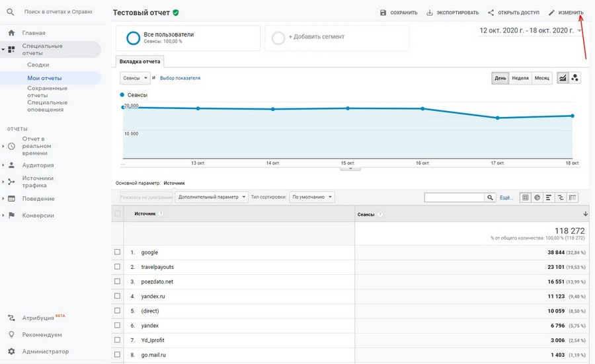Screen dimensions: 595x364
Task: Click the Специальные отчеты dashboard icon
Action: tap(11, 50)
